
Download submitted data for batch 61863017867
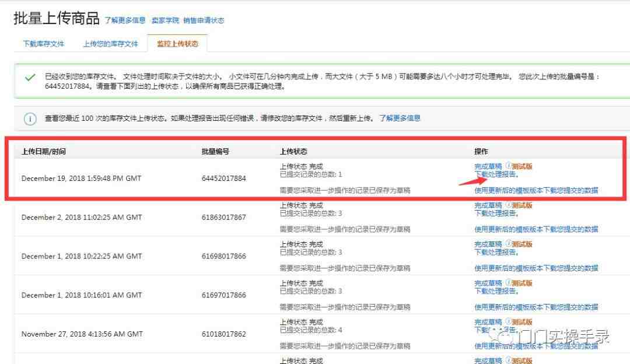click(x=537, y=229)
